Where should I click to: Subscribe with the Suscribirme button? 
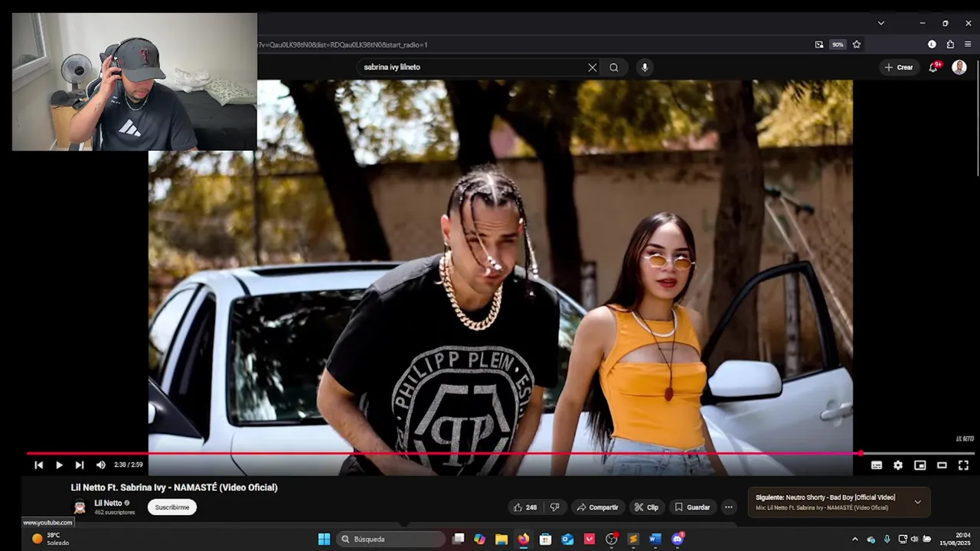tap(172, 507)
